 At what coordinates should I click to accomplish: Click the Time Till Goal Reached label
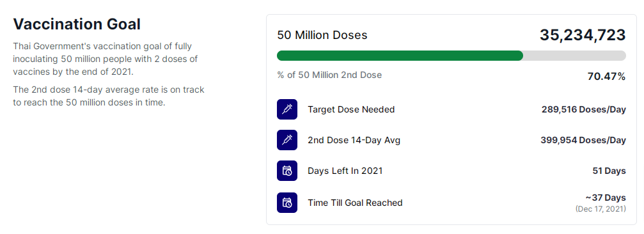coord(355,203)
